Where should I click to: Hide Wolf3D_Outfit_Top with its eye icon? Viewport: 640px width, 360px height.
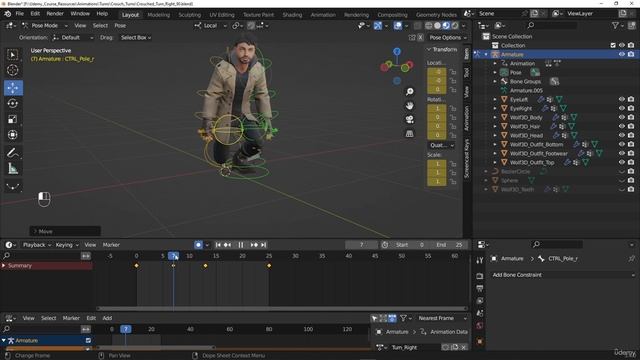click(622, 162)
